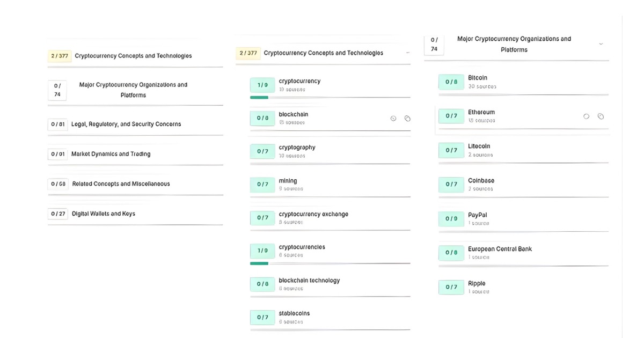Open the Market Dynamics and Trading category
This screenshot has height=338, width=644.
[x=111, y=154]
